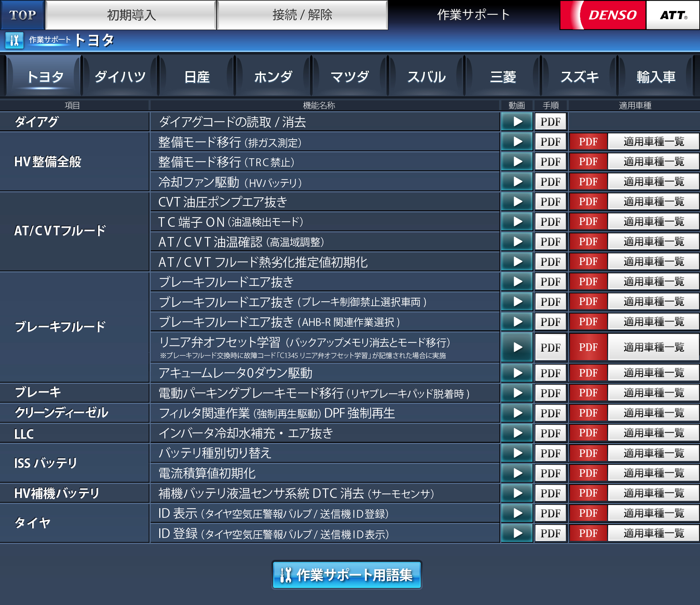Image resolution: width=700 pixels, height=605 pixels.
Task: Open the 輸入車 tab
Action: (x=656, y=77)
